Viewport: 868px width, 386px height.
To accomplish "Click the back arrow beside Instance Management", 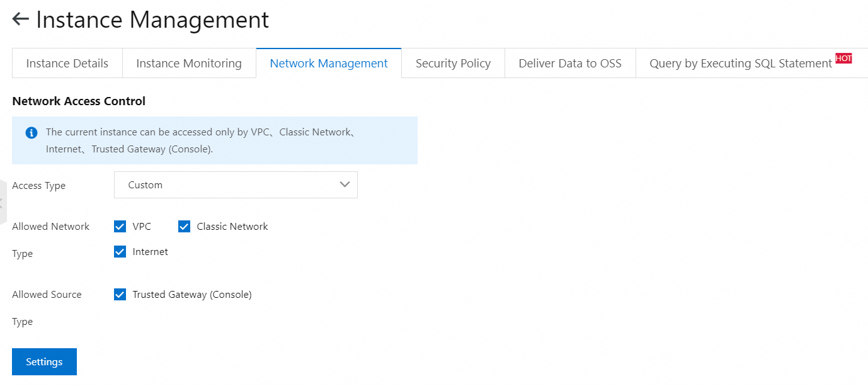I will point(20,20).
